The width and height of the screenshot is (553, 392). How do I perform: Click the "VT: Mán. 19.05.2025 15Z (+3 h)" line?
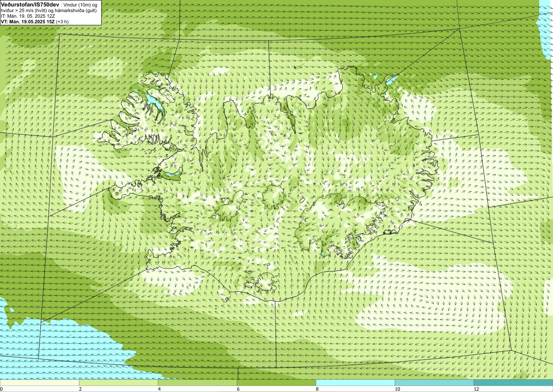[x=35, y=22]
